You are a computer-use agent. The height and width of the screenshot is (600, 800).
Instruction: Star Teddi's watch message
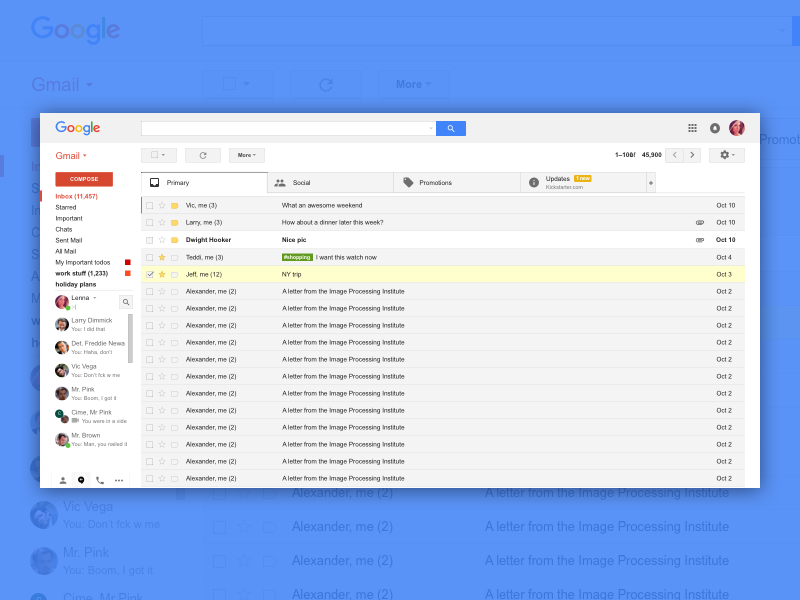click(161, 257)
